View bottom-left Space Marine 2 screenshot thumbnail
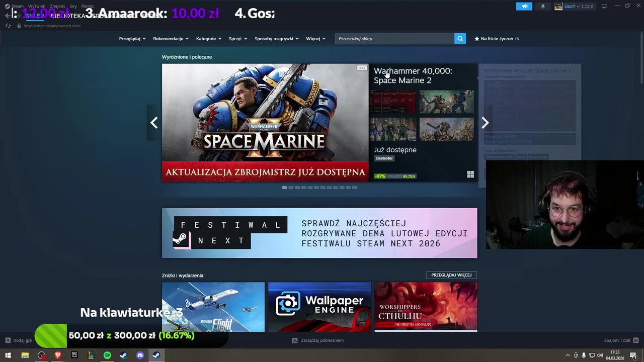Viewport: 644px width, 362px height. tap(393, 129)
